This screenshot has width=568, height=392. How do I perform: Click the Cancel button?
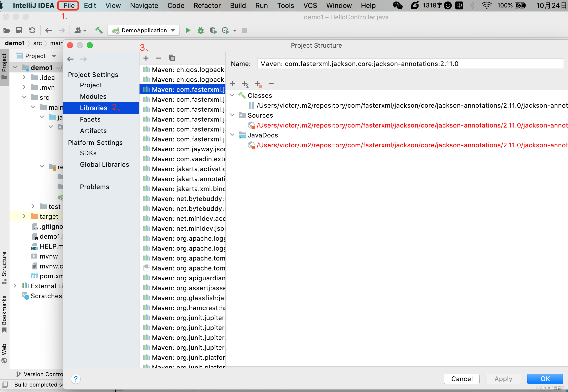462,379
